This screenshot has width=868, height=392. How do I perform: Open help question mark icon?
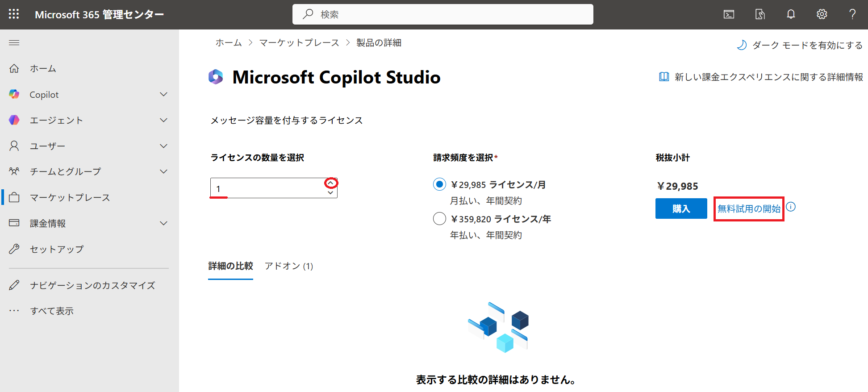click(x=852, y=14)
